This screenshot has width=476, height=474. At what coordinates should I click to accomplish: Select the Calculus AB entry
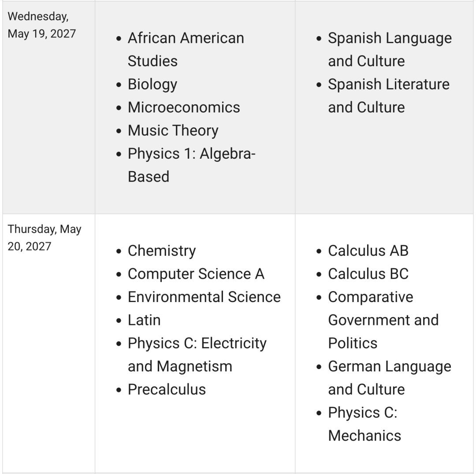[368, 251]
